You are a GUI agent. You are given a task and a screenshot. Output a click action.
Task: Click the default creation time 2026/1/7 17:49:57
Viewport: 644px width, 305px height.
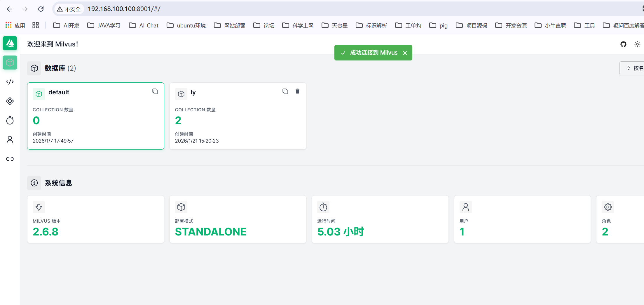(x=53, y=141)
